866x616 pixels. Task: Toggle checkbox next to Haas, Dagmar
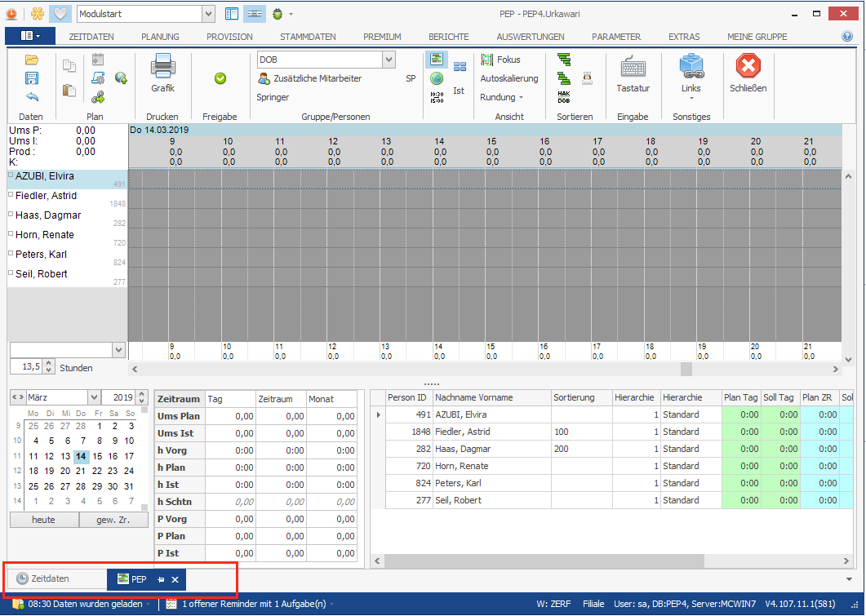pyautogui.click(x=11, y=215)
